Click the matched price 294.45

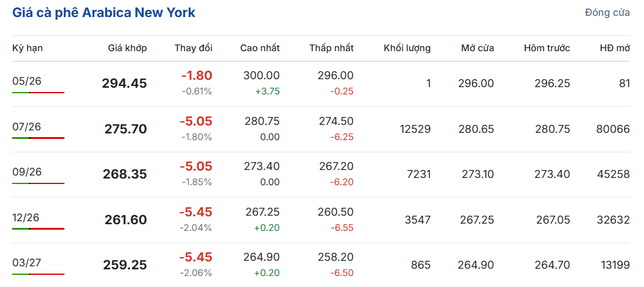click(x=124, y=83)
